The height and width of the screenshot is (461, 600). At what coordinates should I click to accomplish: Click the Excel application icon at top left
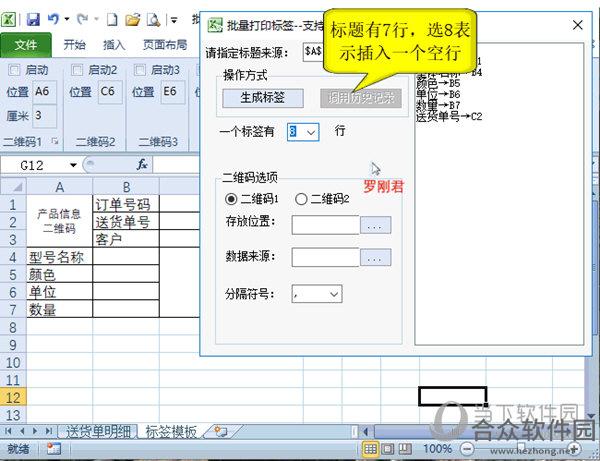click(8, 19)
